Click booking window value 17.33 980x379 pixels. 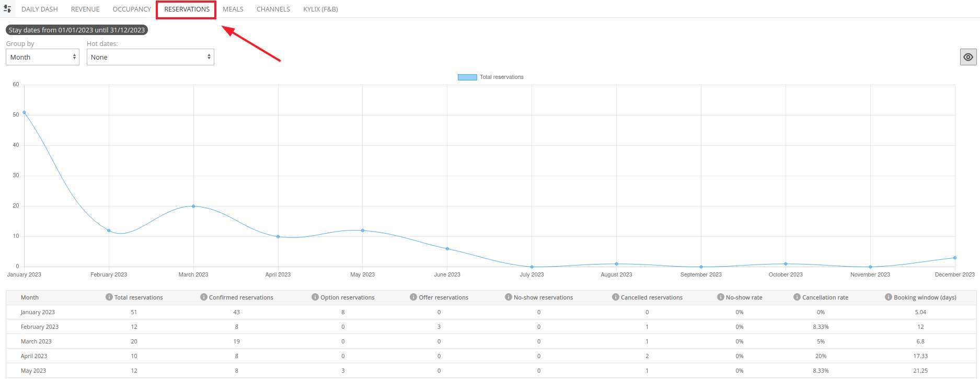coord(920,356)
